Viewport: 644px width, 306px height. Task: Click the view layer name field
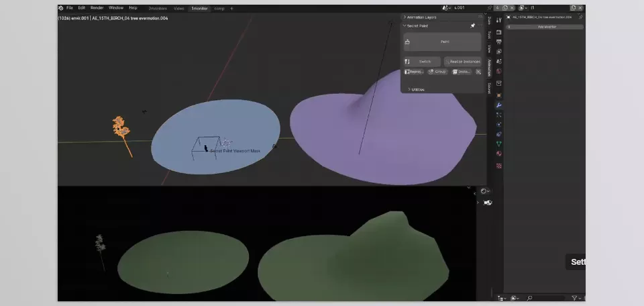click(x=548, y=8)
